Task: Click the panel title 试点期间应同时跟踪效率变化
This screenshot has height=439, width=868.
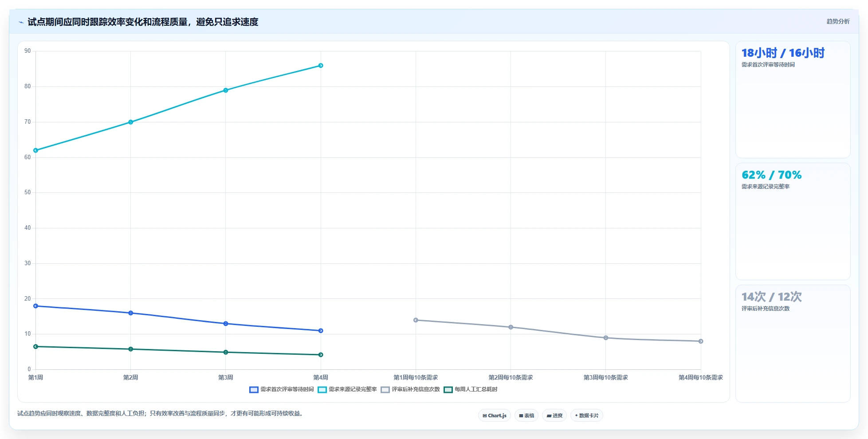Action: point(143,22)
